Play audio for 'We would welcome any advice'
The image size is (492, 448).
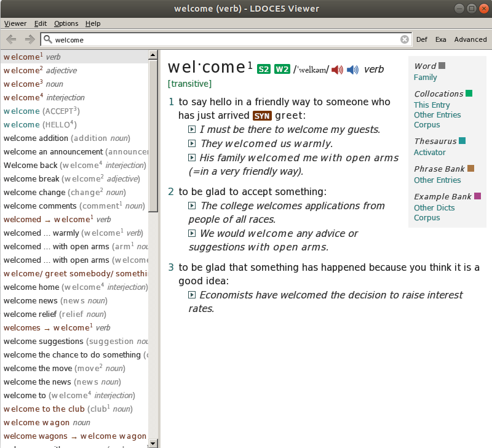pyautogui.click(x=192, y=233)
